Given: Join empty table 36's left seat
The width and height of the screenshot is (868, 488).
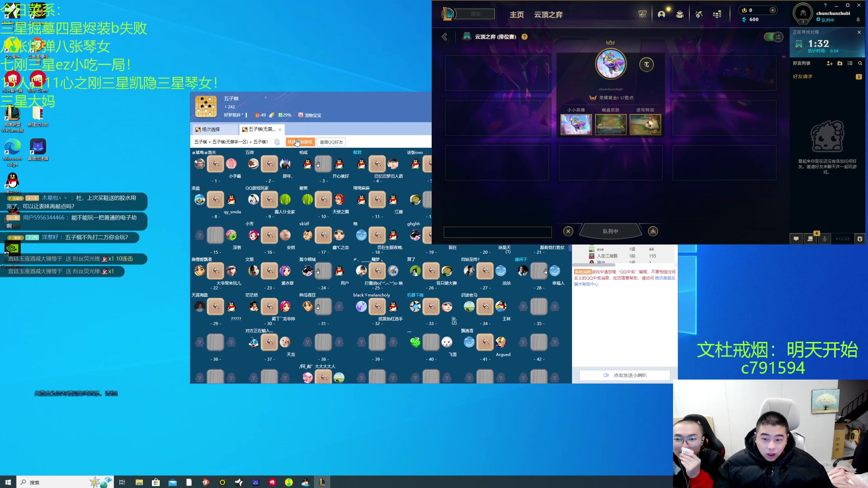Looking at the screenshot, I should click(199, 342).
